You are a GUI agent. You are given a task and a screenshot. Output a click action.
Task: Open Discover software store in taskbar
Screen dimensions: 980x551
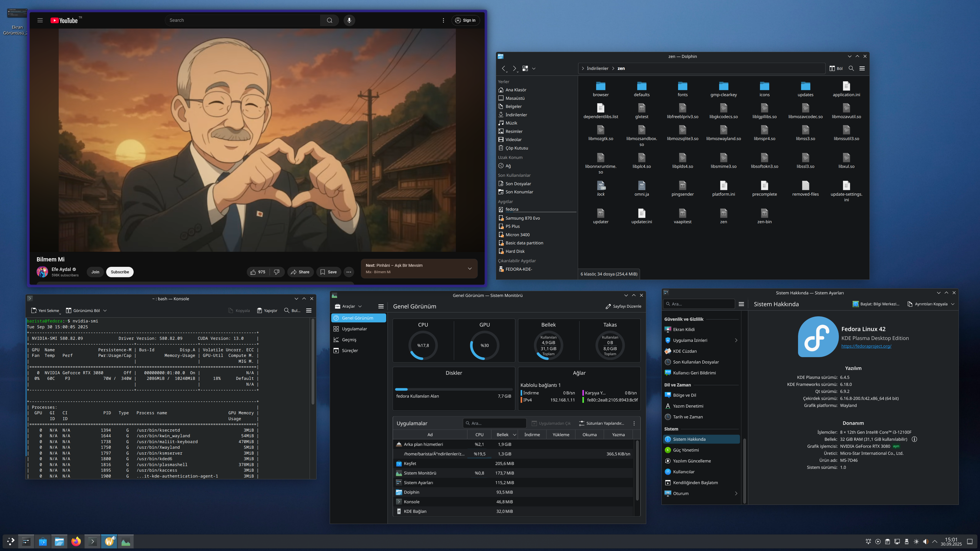[x=43, y=542]
